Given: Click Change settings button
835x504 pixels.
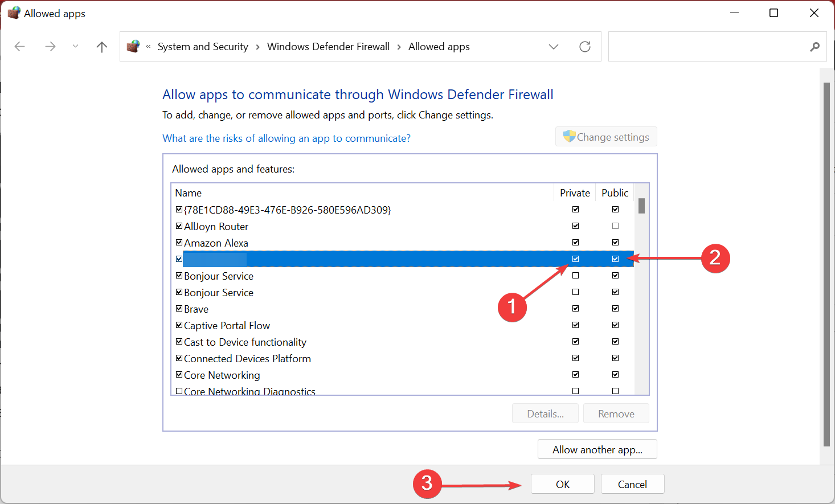Looking at the screenshot, I should click(x=606, y=137).
